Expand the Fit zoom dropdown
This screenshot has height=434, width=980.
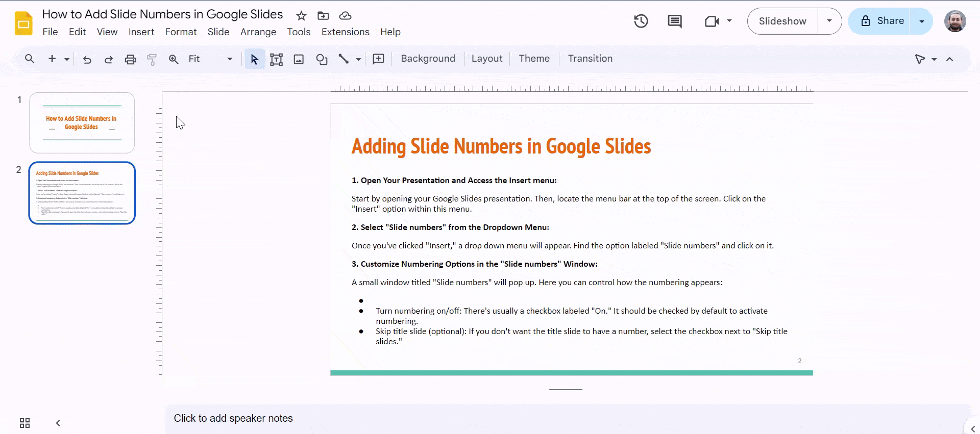[x=229, y=59]
